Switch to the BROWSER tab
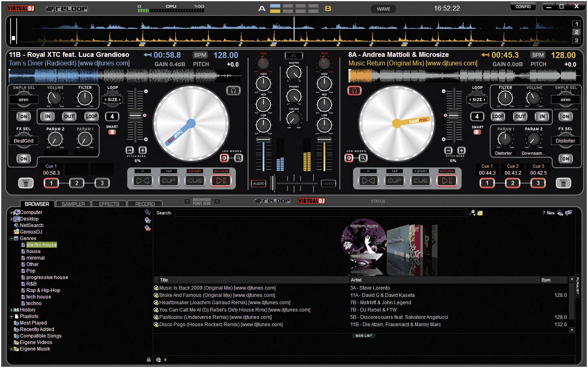This screenshot has height=368, width=588. pos(37,204)
